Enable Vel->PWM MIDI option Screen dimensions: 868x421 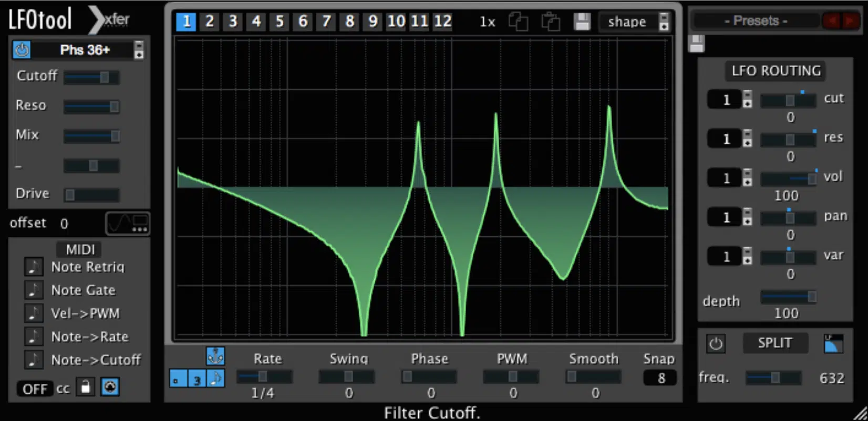coord(34,313)
